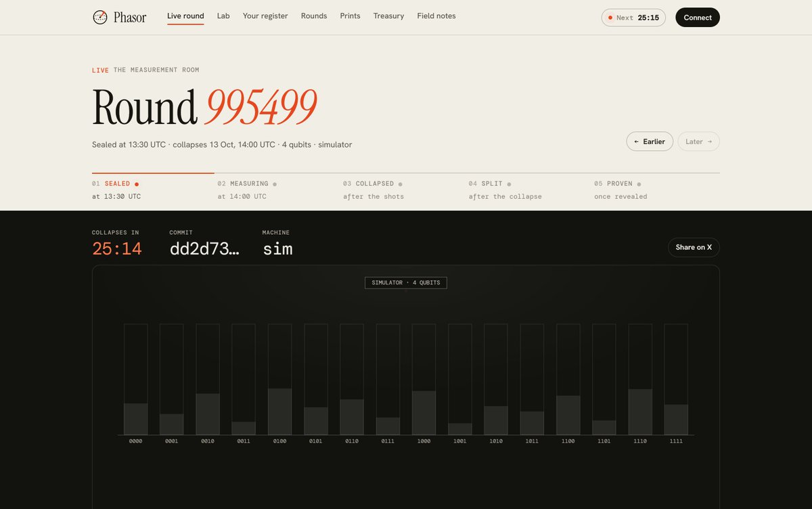This screenshot has height=509, width=812.
Task: Click the commit hash dd2d73…
Action: 204,248
